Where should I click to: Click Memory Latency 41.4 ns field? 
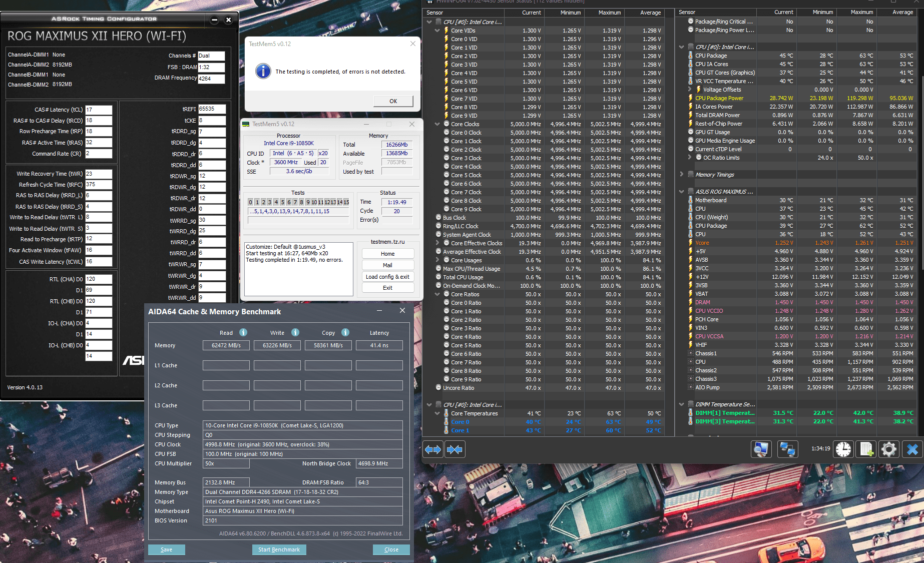pyautogui.click(x=379, y=345)
